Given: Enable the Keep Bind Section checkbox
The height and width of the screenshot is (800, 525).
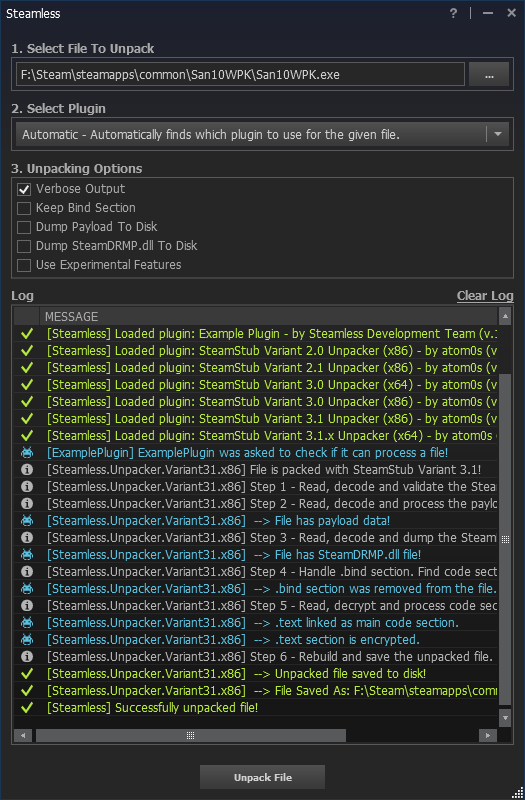Looking at the screenshot, I should 24,208.
